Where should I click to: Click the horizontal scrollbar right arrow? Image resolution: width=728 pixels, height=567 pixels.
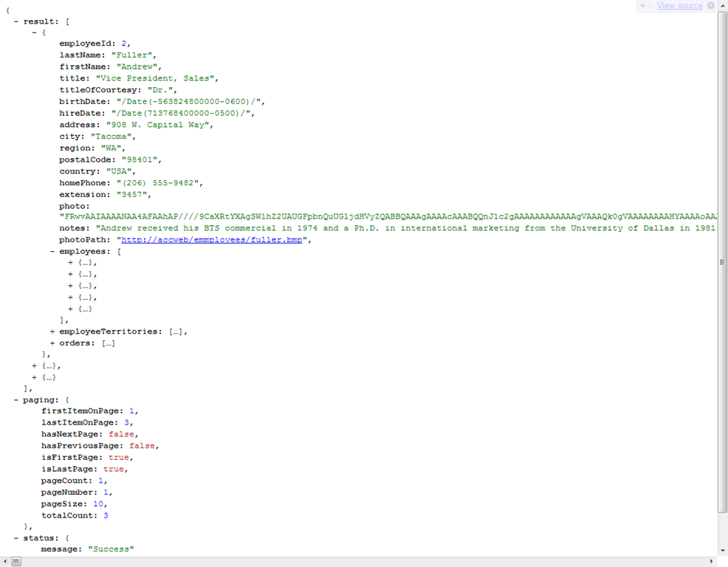tap(711, 562)
